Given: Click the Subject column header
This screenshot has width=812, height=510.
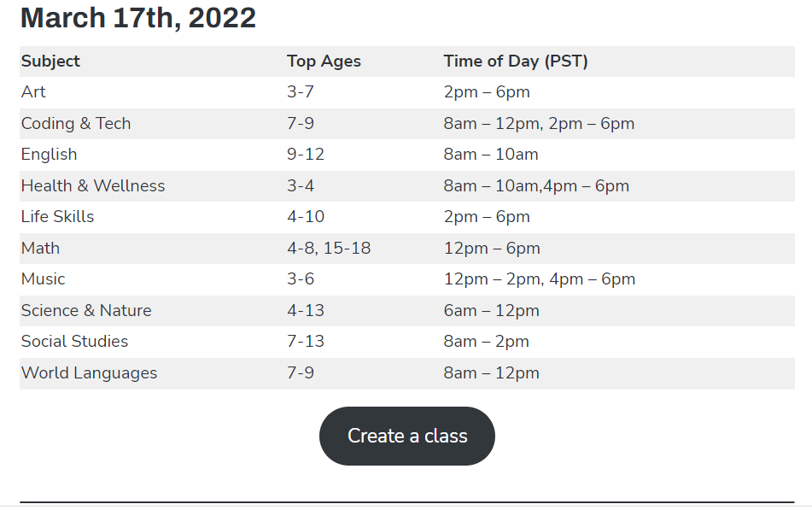Looking at the screenshot, I should coord(50,62).
